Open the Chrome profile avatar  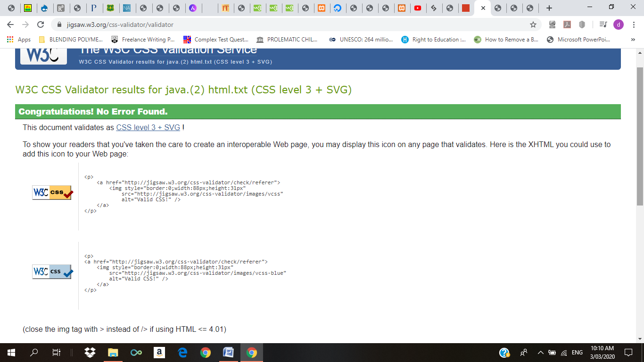(x=618, y=25)
